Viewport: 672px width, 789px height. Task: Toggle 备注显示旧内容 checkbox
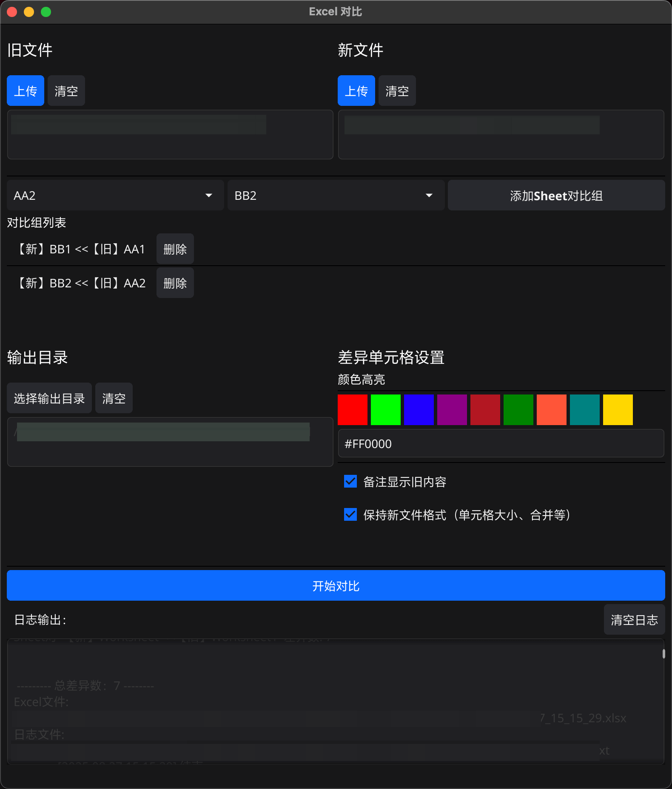click(x=350, y=482)
